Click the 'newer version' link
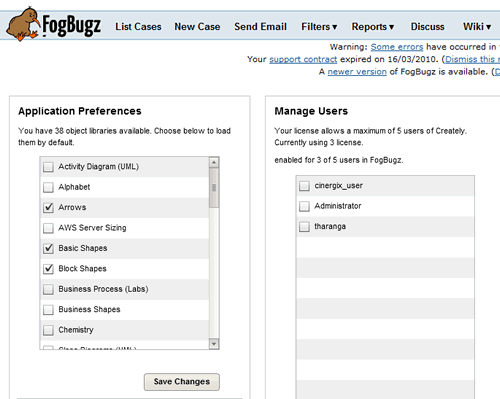The height and width of the screenshot is (399, 500). pos(357,72)
